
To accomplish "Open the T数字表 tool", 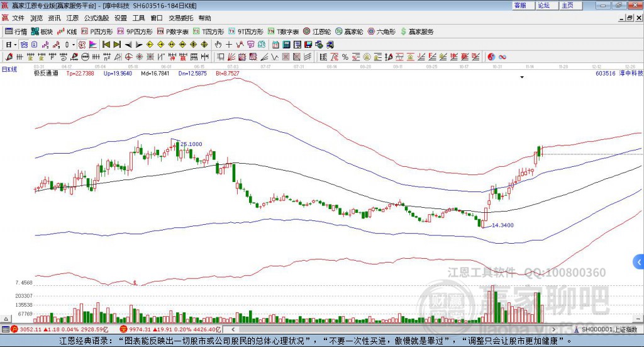I will (284, 31).
